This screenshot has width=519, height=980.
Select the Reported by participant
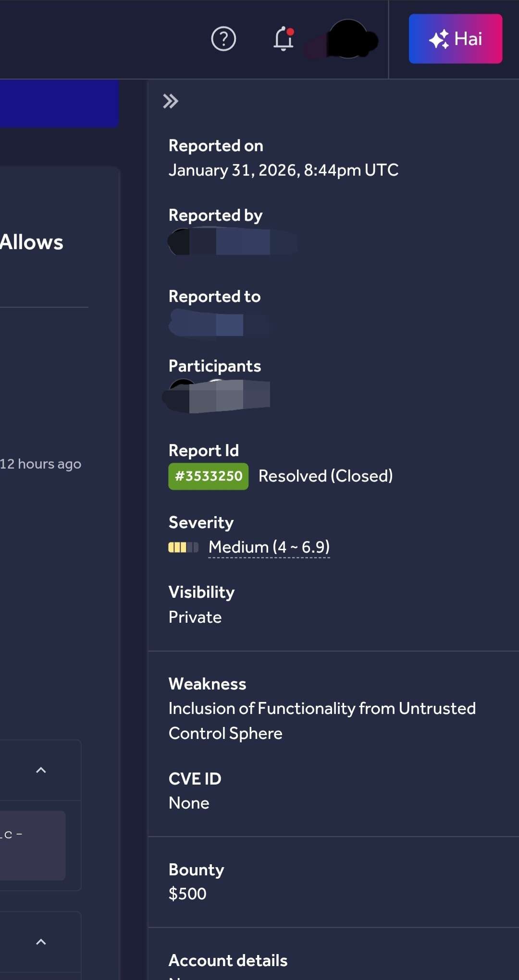[x=231, y=242]
